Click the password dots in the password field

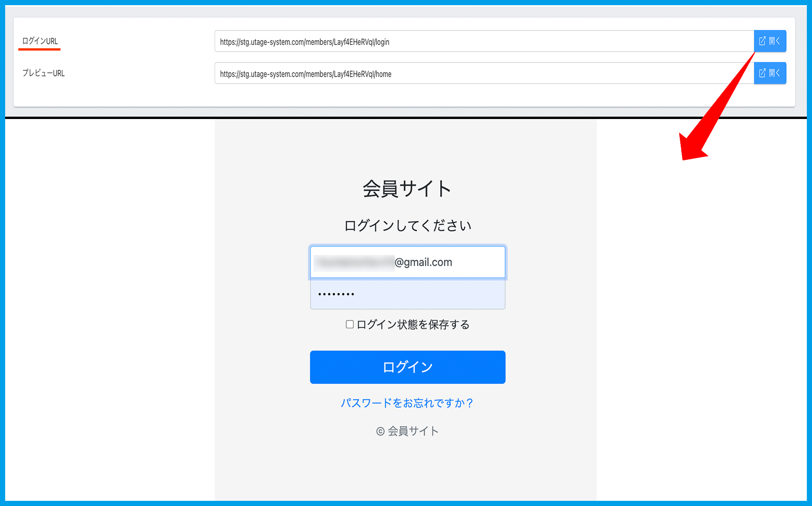[336, 294]
